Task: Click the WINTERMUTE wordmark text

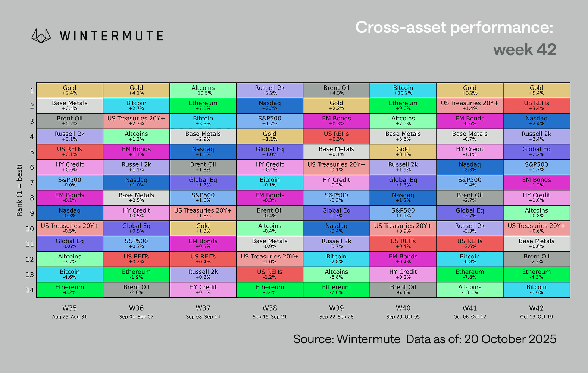Action: (x=112, y=36)
